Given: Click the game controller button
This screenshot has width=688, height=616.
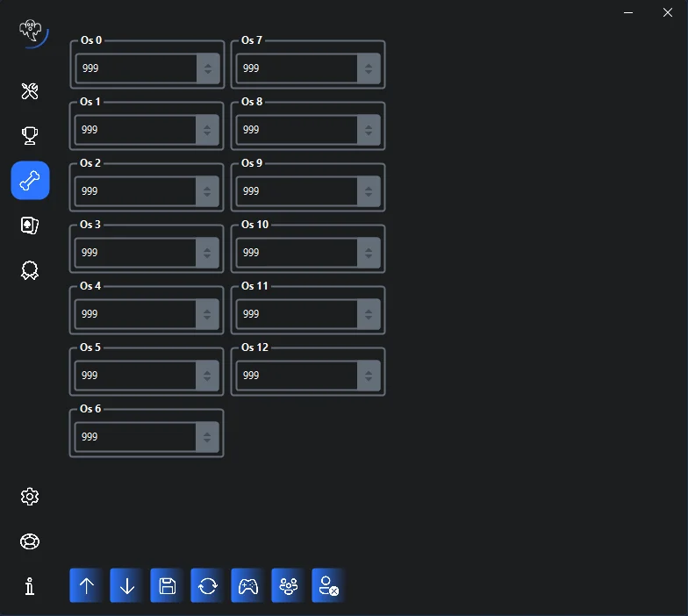Looking at the screenshot, I should [x=247, y=585].
